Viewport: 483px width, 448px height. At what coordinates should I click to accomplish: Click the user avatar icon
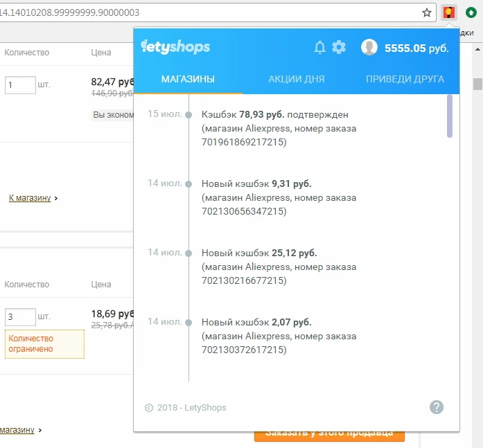coord(369,47)
